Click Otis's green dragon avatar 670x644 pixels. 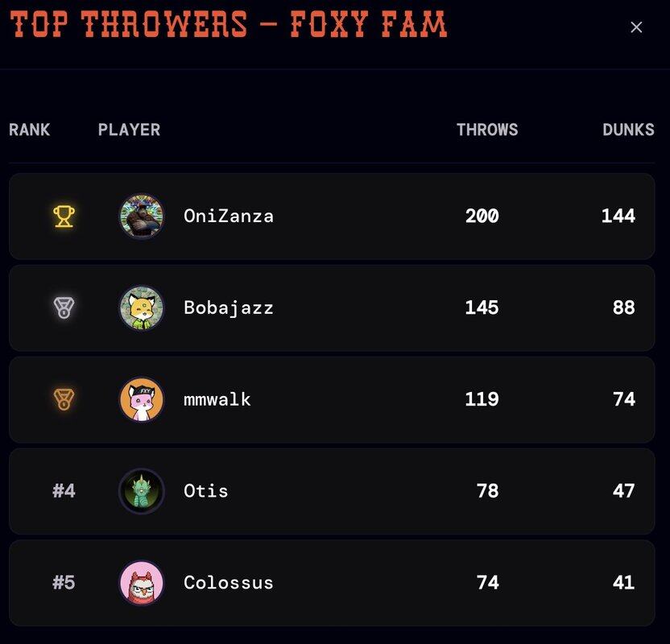coord(142,491)
